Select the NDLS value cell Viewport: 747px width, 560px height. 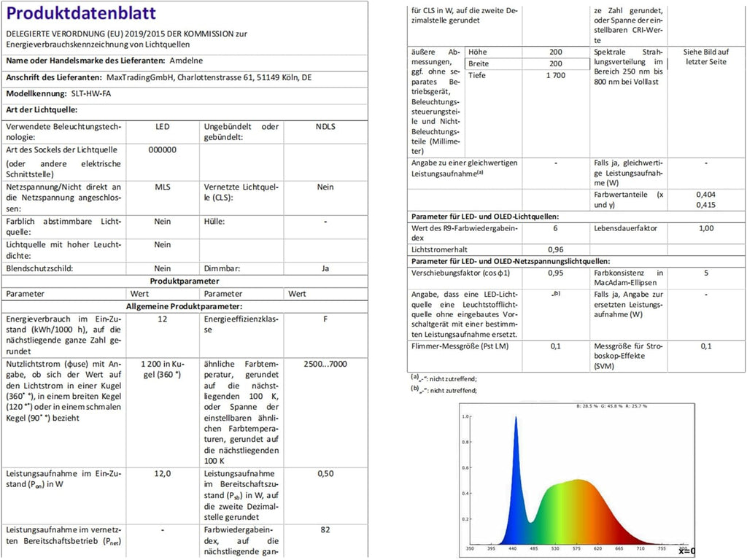325,127
